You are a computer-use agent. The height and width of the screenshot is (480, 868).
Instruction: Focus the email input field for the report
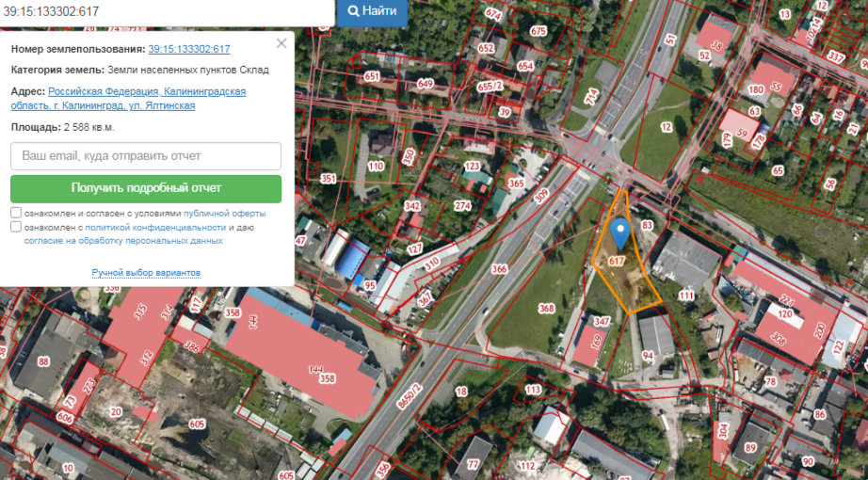click(x=146, y=155)
